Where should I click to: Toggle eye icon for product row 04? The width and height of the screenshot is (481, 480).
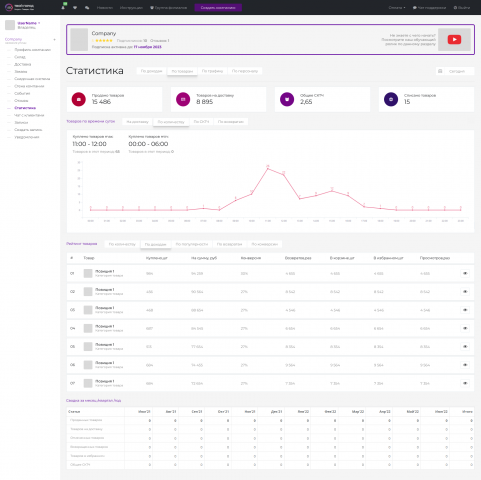pyautogui.click(x=465, y=328)
